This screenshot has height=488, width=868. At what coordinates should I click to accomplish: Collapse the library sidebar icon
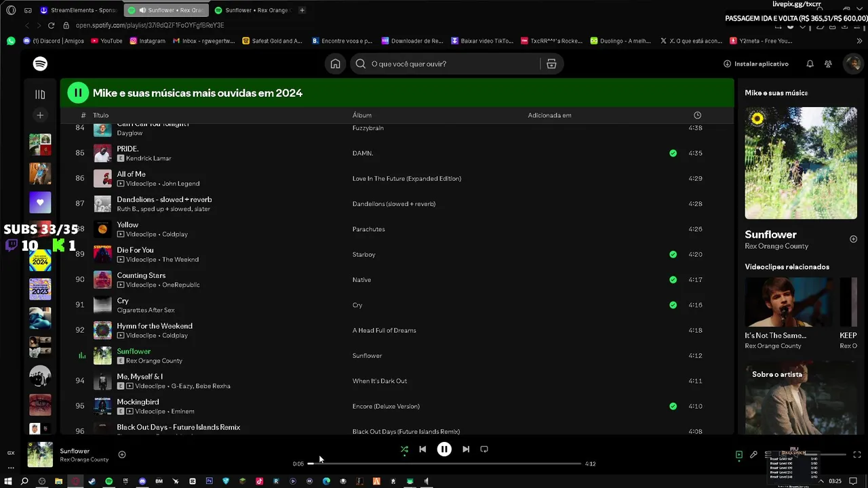coord(40,94)
